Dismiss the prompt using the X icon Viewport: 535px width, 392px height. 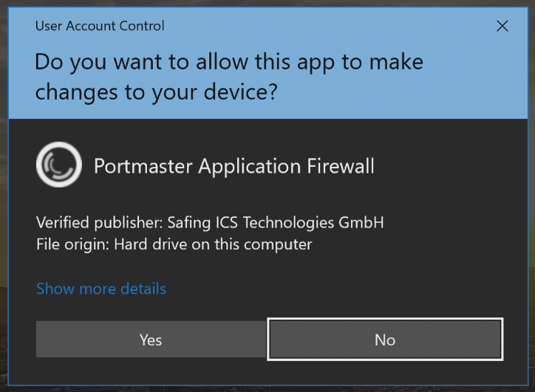click(x=502, y=26)
